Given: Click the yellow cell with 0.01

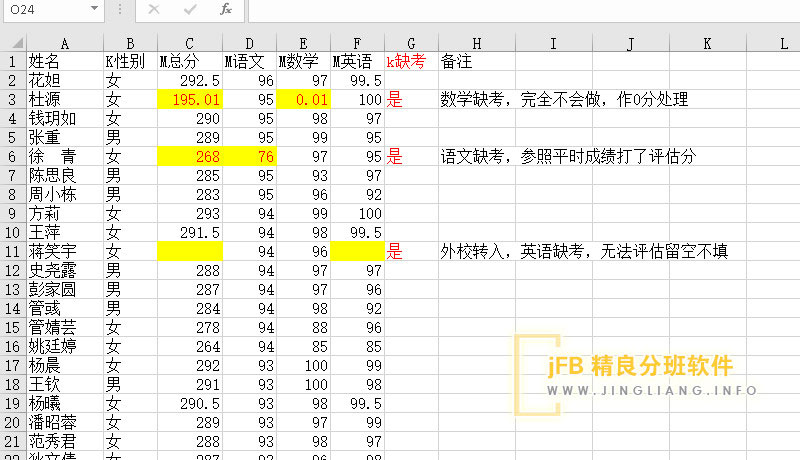Looking at the screenshot, I should (x=304, y=99).
